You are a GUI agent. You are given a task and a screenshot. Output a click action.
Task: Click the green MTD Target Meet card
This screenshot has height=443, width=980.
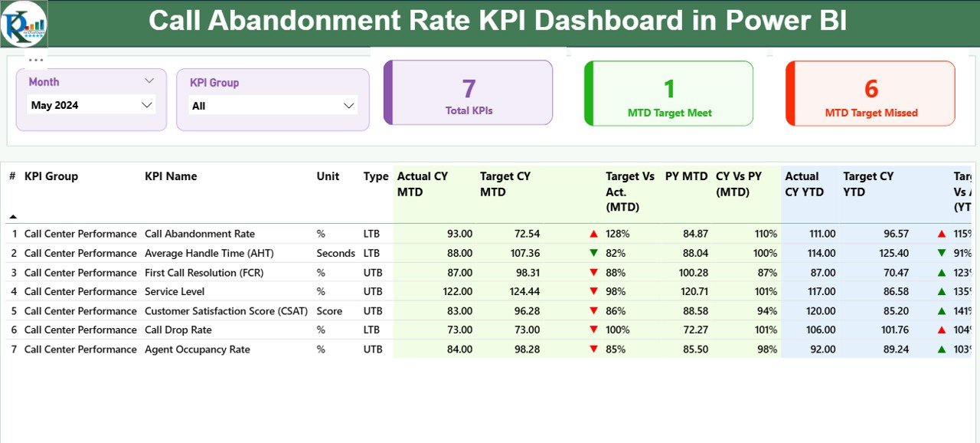click(x=668, y=92)
